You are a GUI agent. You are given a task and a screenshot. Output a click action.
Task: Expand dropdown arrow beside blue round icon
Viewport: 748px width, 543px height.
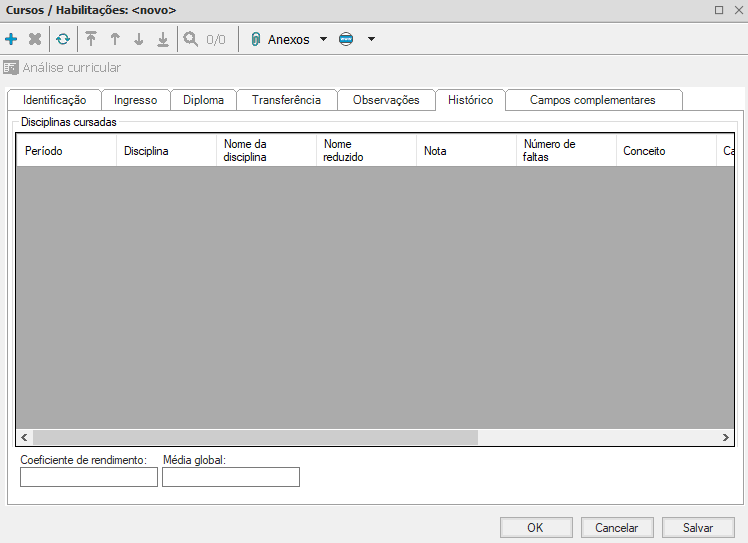(371, 40)
